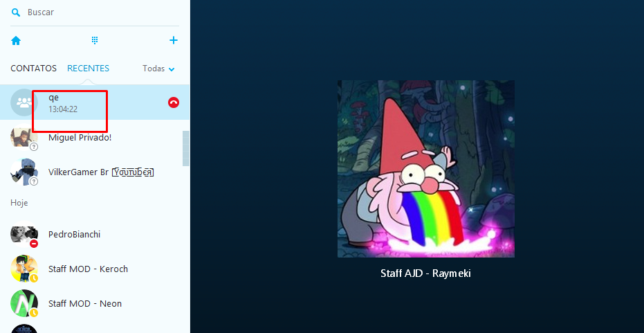The image size is (644, 333).
Task: Click the qe group avatar icon
Action: coord(24,102)
